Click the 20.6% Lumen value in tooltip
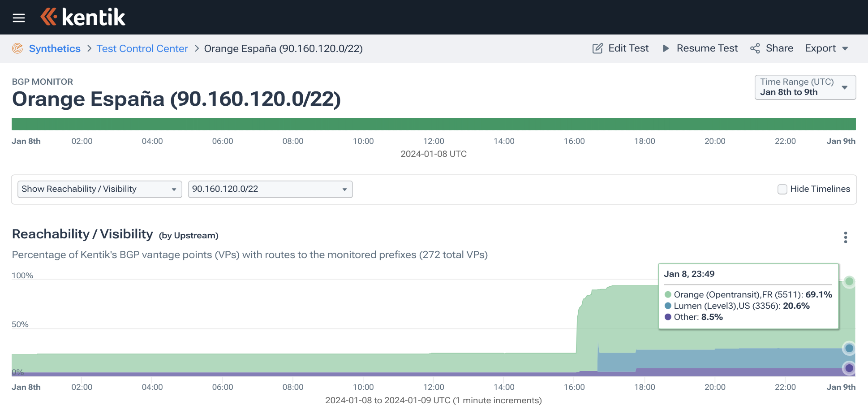The width and height of the screenshot is (868, 414). coord(796,306)
